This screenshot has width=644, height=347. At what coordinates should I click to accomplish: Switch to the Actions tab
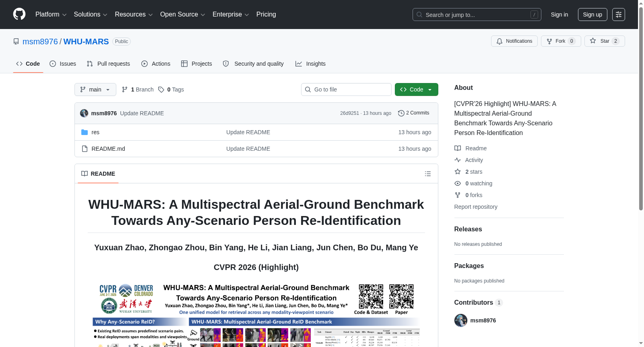coord(156,64)
